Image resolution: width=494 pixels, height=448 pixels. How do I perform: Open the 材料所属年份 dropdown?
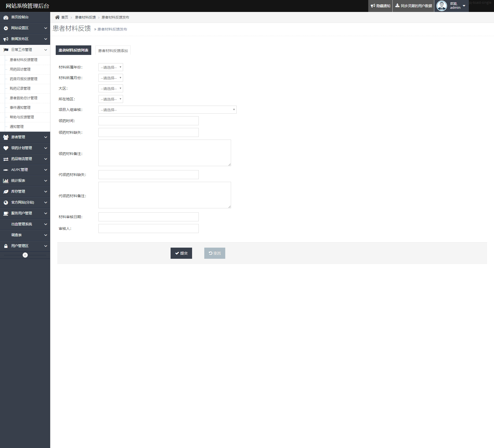pos(111,67)
